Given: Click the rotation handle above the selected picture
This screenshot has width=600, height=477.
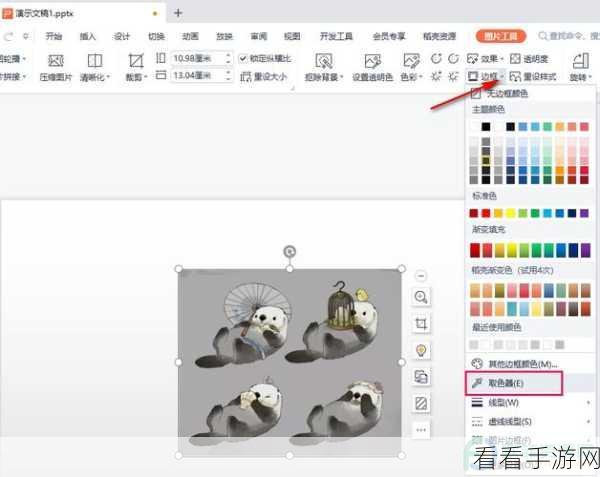Looking at the screenshot, I should [x=290, y=251].
